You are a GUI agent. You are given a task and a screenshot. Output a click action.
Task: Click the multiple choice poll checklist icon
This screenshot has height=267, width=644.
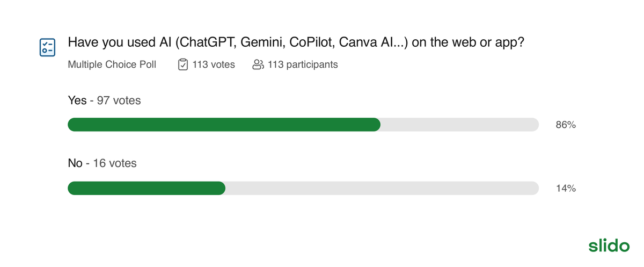point(47,47)
